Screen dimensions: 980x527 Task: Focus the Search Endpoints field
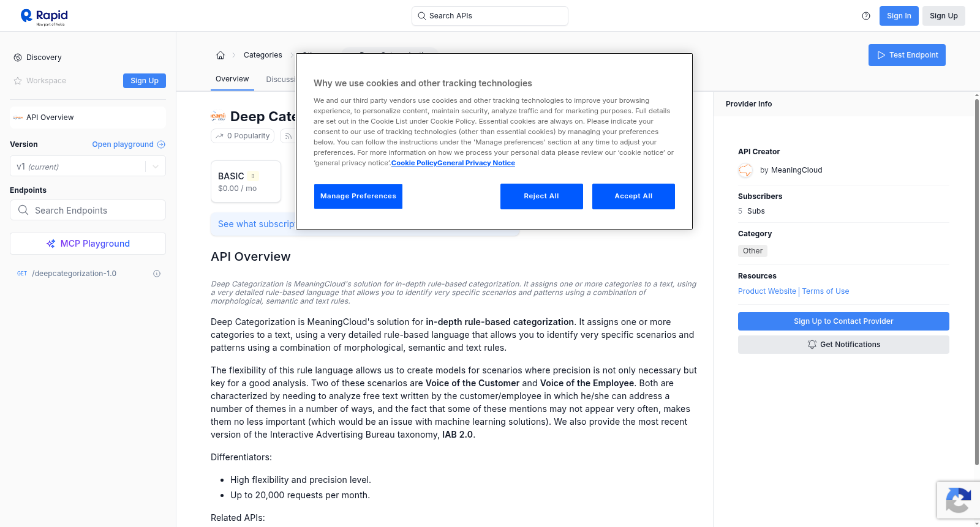pyautogui.click(x=88, y=210)
